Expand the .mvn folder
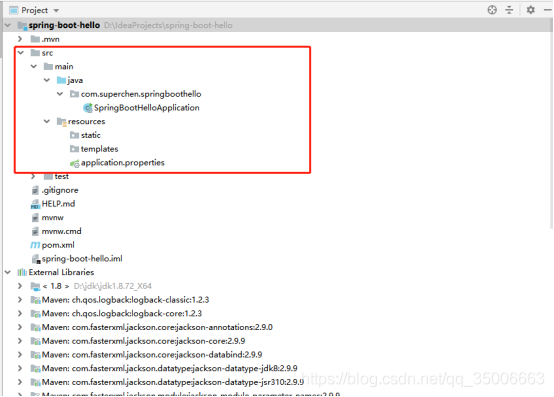The height and width of the screenshot is (397, 554). click(20, 39)
